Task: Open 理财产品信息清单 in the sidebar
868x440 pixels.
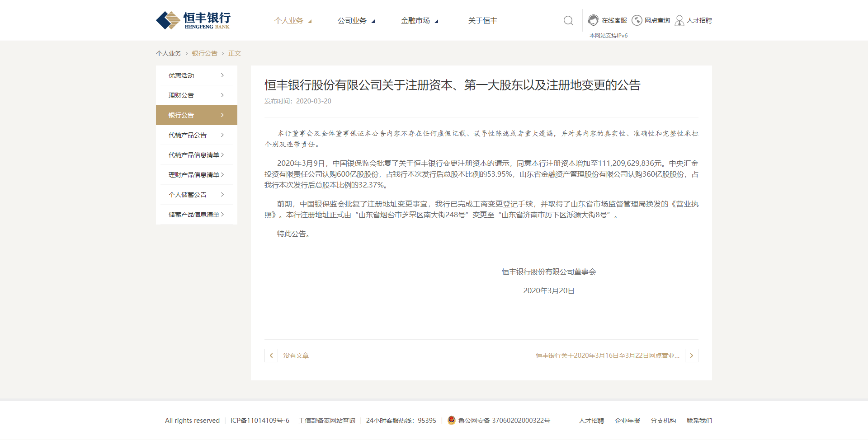Action: tap(197, 175)
